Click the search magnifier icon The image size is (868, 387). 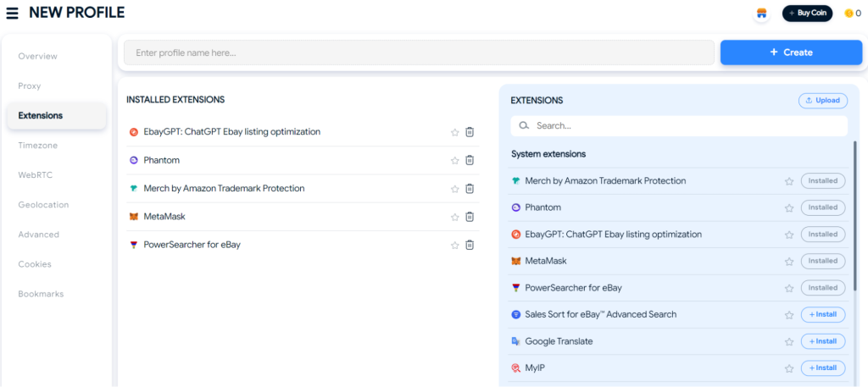tap(524, 125)
